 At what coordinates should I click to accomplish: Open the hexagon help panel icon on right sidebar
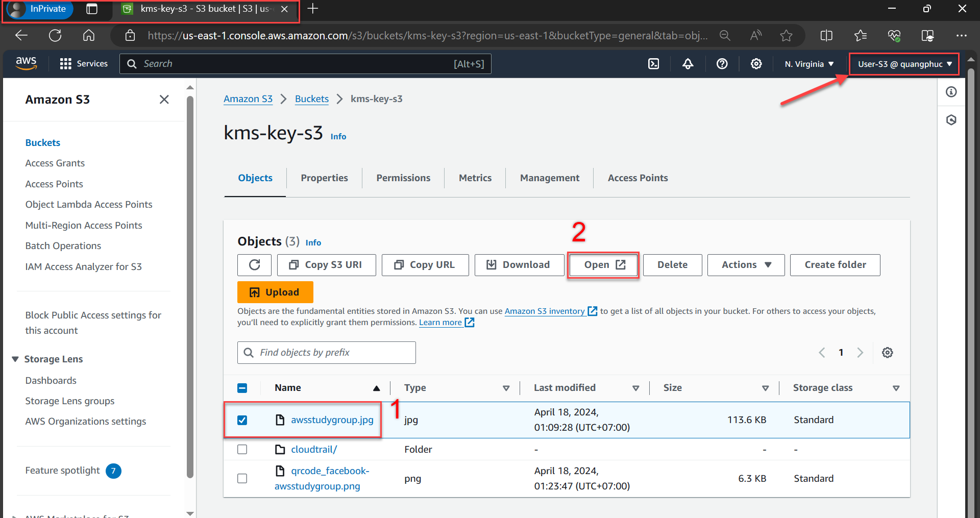tap(951, 120)
